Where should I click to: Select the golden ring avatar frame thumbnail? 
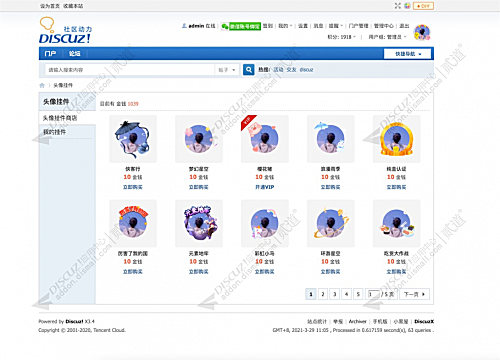click(396, 139)
